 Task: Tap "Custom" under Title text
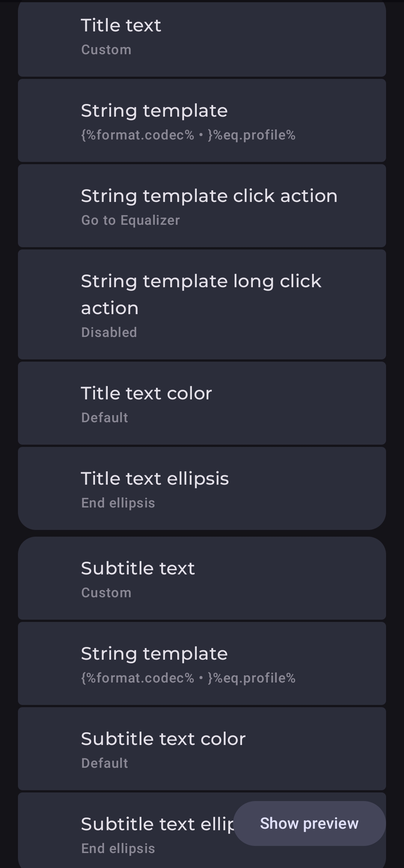106,50
